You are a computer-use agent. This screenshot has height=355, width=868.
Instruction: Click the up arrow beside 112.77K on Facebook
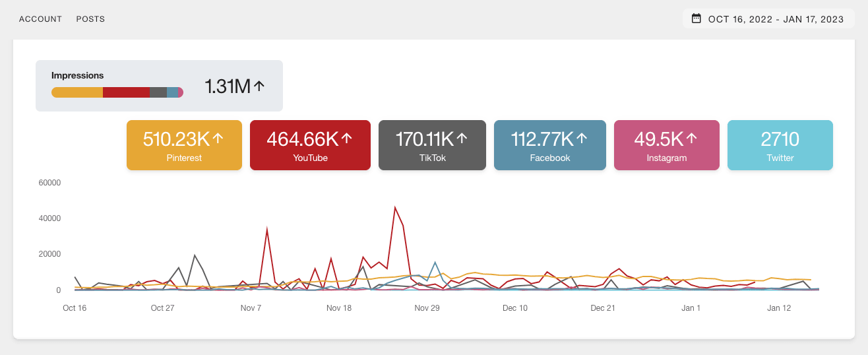(x=582, y=139)
